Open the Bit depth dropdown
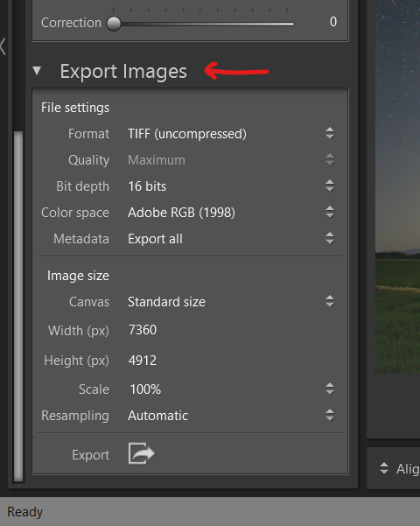Image resolution: width=420 pixels, height=526 pixels. point(231,186)
